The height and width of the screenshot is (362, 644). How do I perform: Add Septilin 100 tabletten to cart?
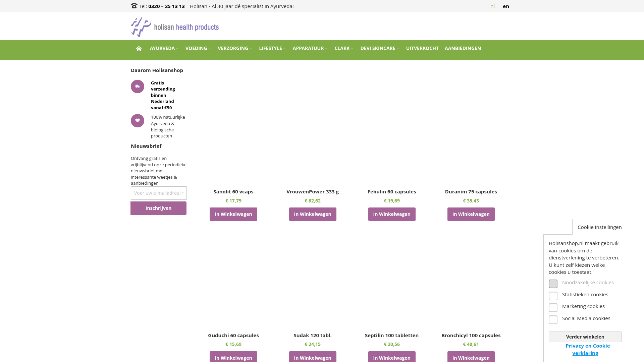392,357
